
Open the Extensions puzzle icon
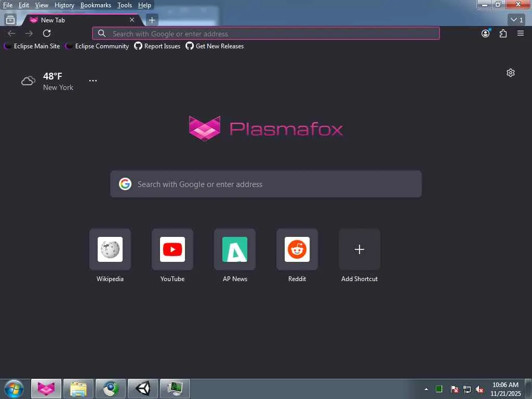coord(503,33)
